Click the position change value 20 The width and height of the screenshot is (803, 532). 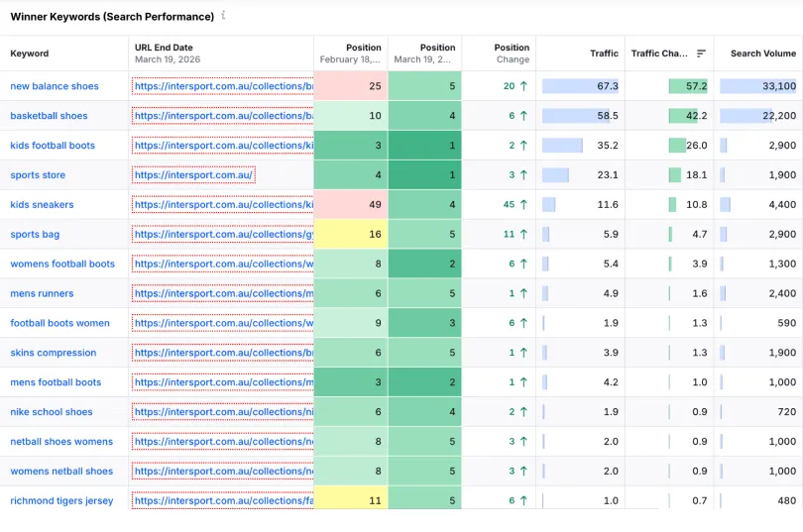(x=509, y=86)
